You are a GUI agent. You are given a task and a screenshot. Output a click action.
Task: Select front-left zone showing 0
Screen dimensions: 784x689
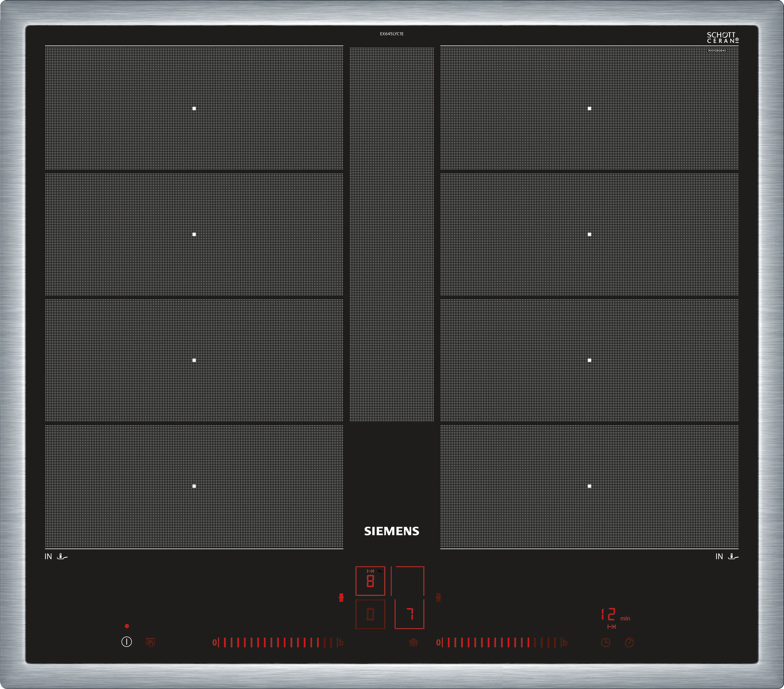(x=370, y=614)
